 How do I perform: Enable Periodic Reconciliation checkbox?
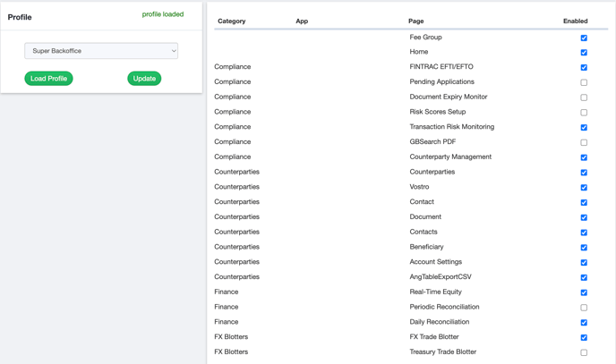584,308
